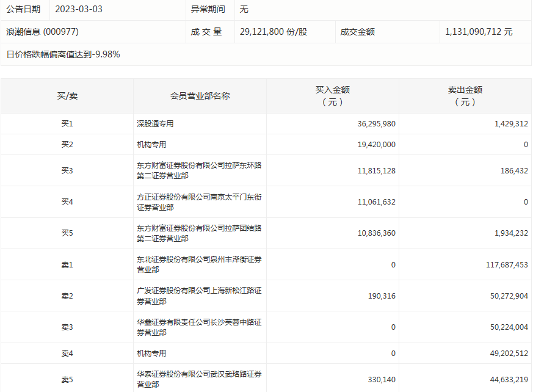Click sell amount 50,224,004
533x392 pixels.
pyautogui.click(x=509, y=327)
